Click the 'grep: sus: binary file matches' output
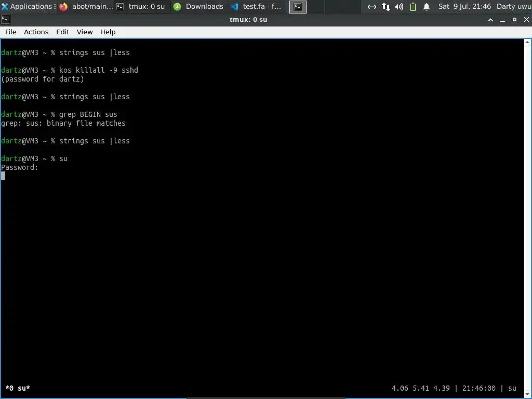Image resolution: width=532 pixels, height=399 pixels. tap(63, 123)
